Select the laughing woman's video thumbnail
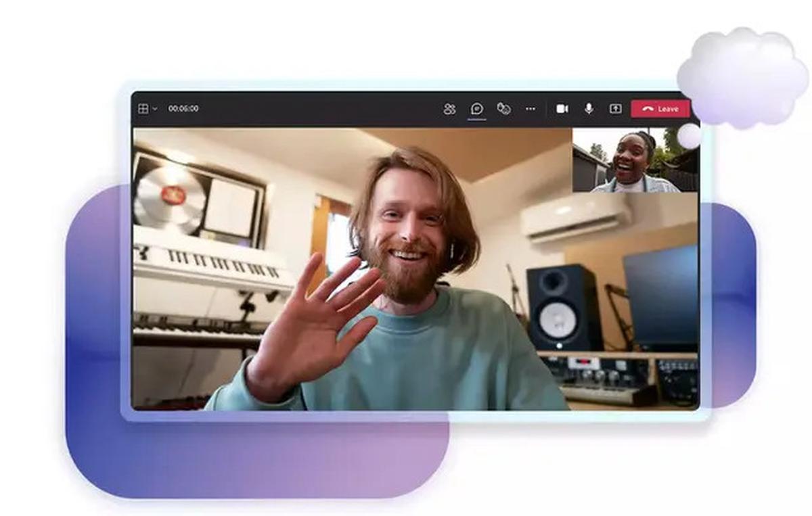The height and width of the screenshot is (516, 812). pyautogui.click(x=635, y=160)
